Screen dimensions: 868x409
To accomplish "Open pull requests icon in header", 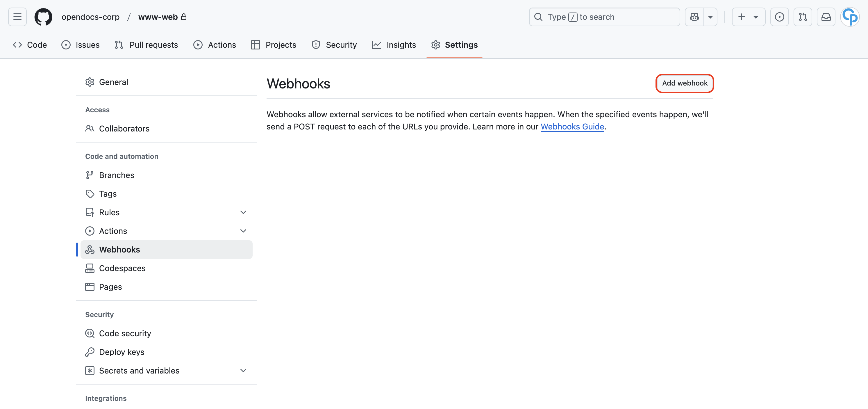I will click(x=803, y=17).
